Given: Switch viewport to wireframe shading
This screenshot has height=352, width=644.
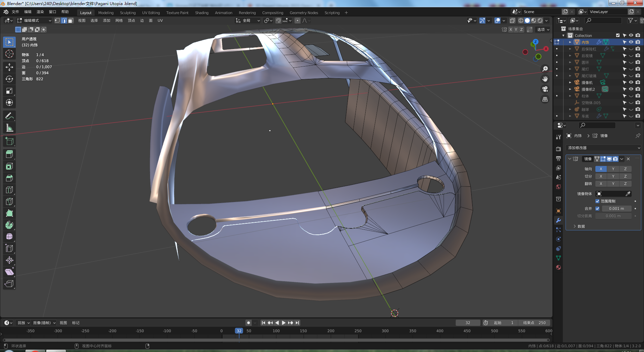Looking at the screenshot, I should 521,20.
